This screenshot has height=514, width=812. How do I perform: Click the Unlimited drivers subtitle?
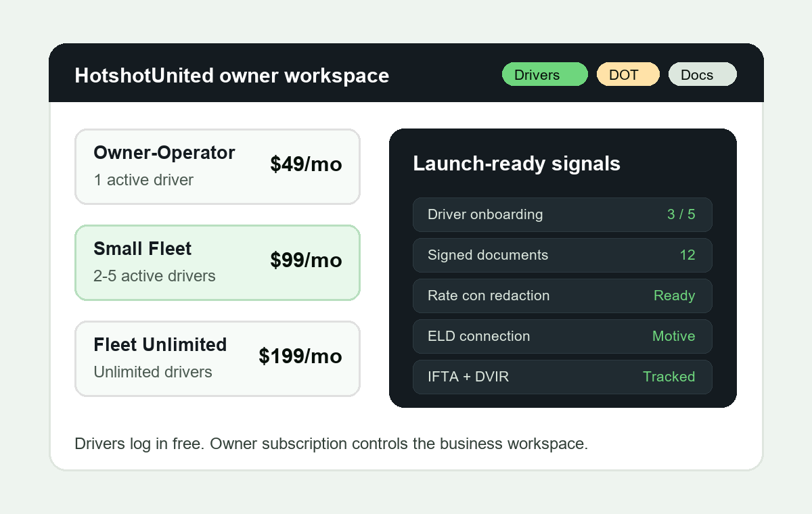point(153,372)
